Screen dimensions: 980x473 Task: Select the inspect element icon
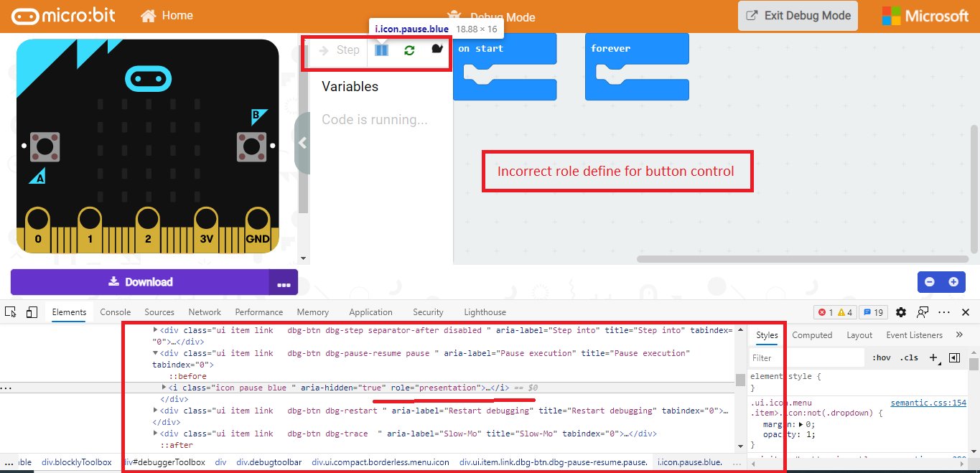(x=9, y=312)
